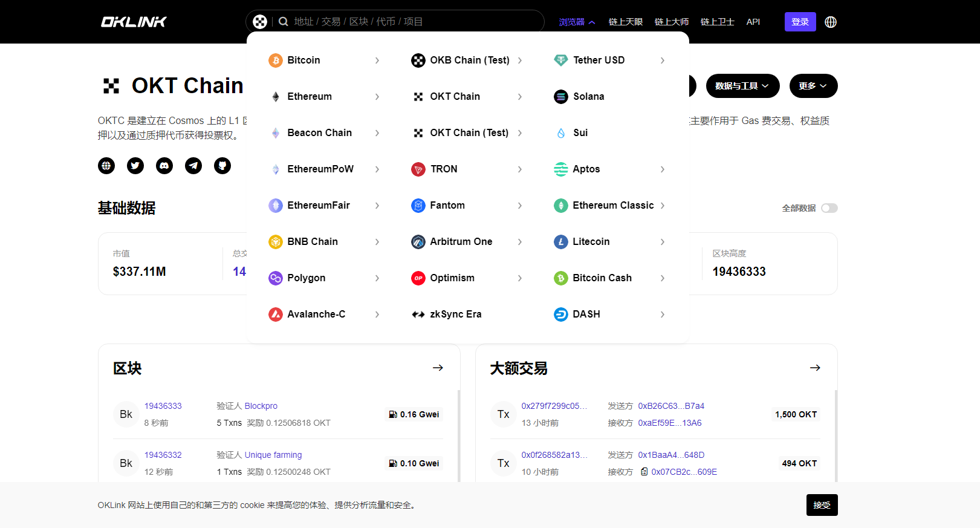Toggle the 全部数据 switch
This screenshot has width=980, height=528.
pos(829,208)
